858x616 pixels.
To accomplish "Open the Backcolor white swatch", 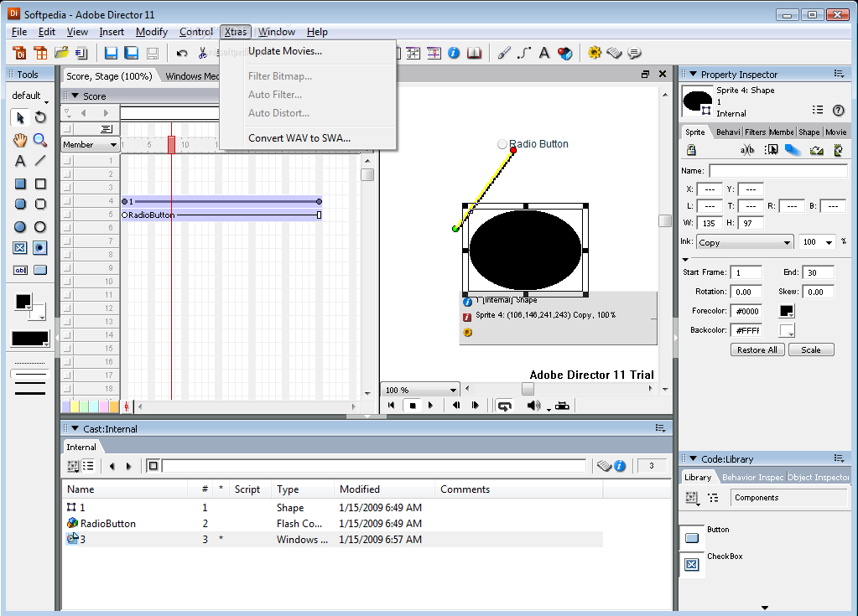I will coord(787,330).
